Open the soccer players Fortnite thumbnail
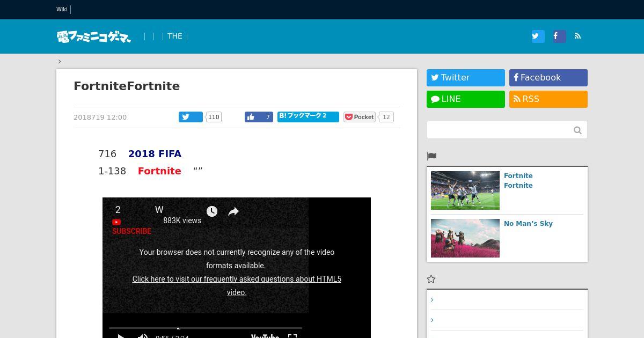The height and width of the screenshot is (338, 644). (x=465, y=190)
